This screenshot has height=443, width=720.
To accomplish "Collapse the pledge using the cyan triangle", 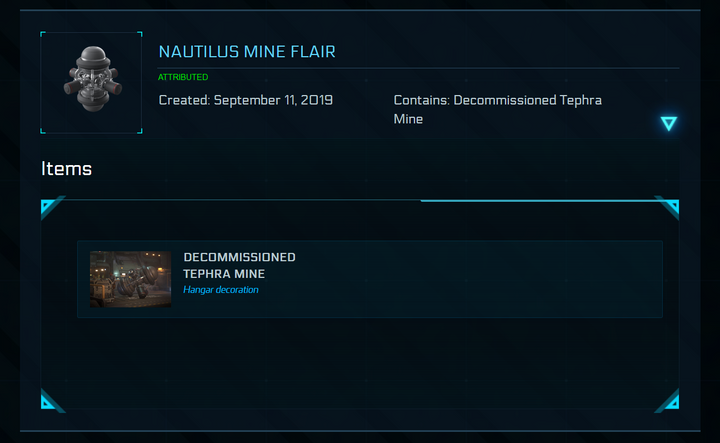I will tap(669, 123).
